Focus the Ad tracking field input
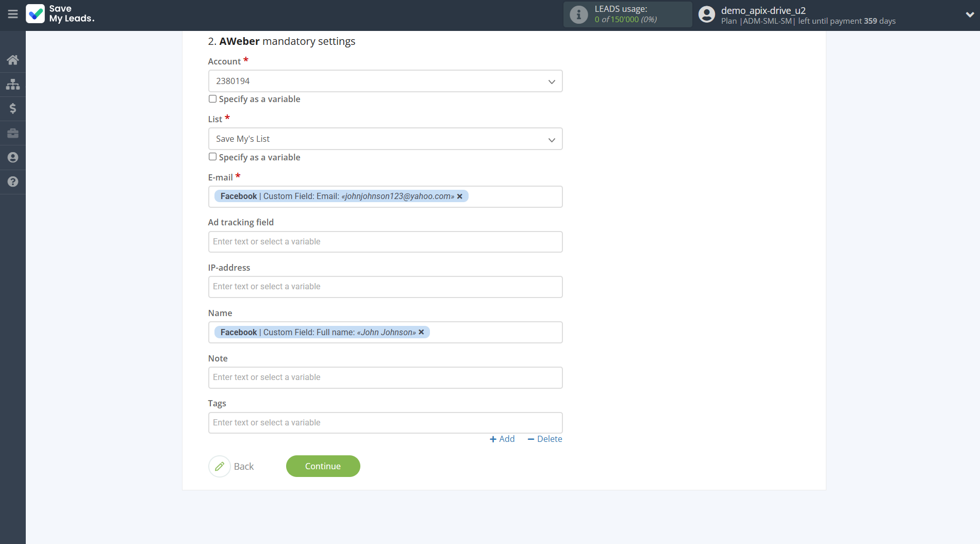This screenshot has height=544, width=980. point(385,242)
